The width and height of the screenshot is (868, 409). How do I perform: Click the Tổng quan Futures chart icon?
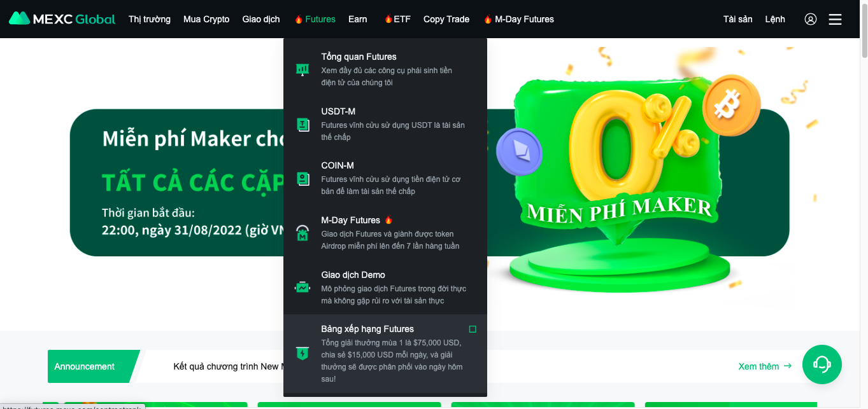pyautogui.click(x=302, y=70)
